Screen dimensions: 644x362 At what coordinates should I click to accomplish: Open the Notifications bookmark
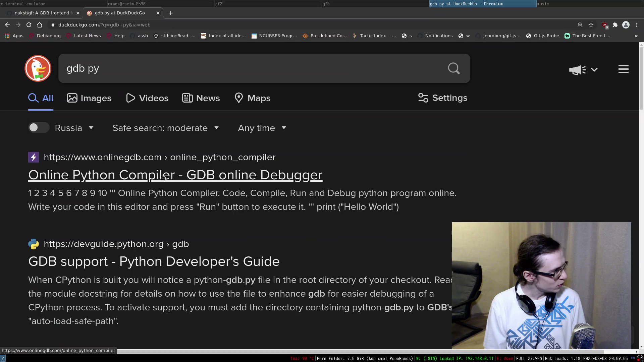(x=435, y=36)
